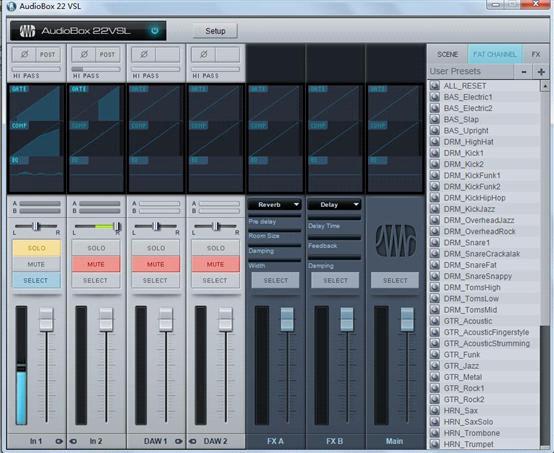Click In 2 FX send B bar
This screenshot has height=453, width=554.
pyautogui.click(x=100, y=211)
